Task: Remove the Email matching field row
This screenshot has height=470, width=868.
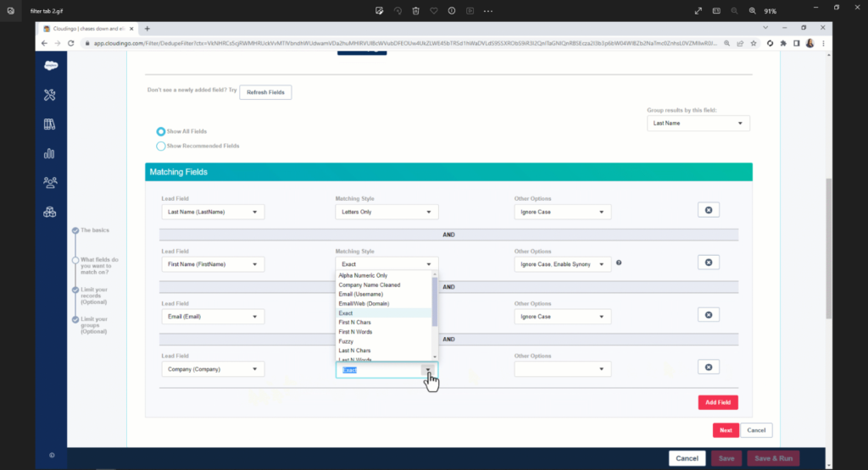Action: [709, 315]
